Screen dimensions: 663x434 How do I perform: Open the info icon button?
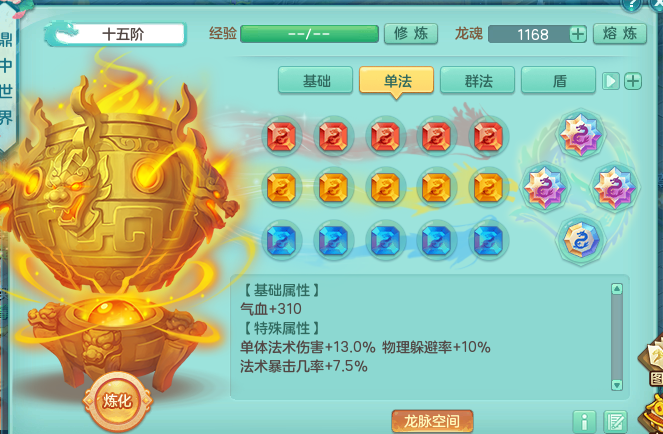tap(584, 422)
